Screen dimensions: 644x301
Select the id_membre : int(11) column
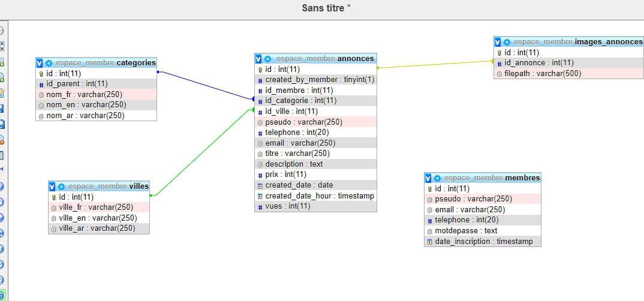tap(315, 91)
